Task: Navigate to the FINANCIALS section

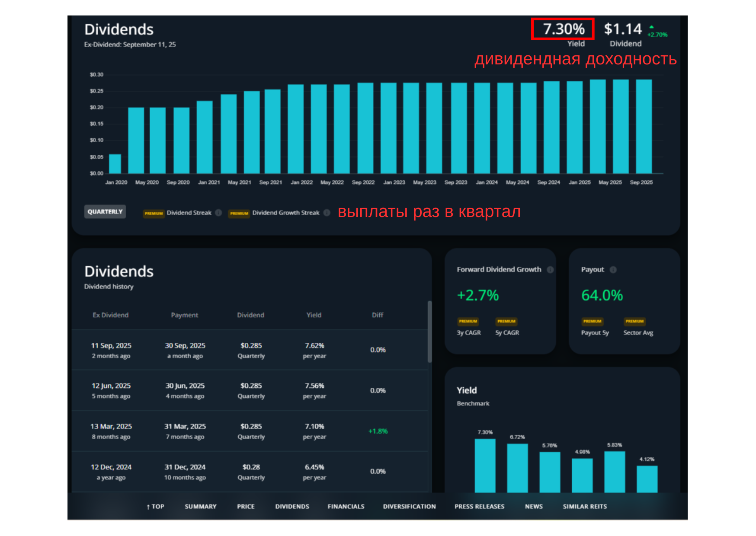Action: pos(346,507)
